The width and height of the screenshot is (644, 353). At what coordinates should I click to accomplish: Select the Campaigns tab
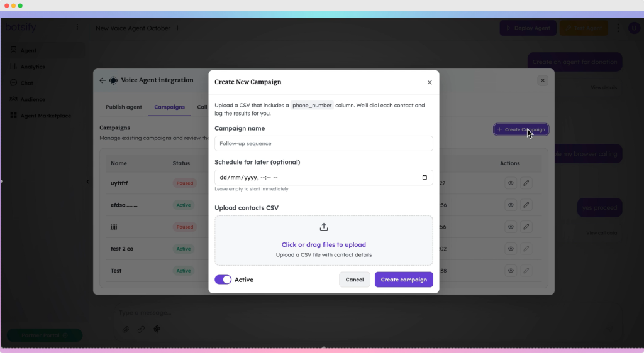(x=169, y=107)
